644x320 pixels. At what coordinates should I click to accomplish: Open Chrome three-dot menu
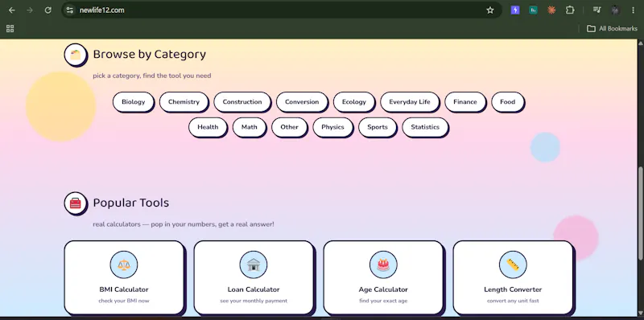[x=633, y=10]
